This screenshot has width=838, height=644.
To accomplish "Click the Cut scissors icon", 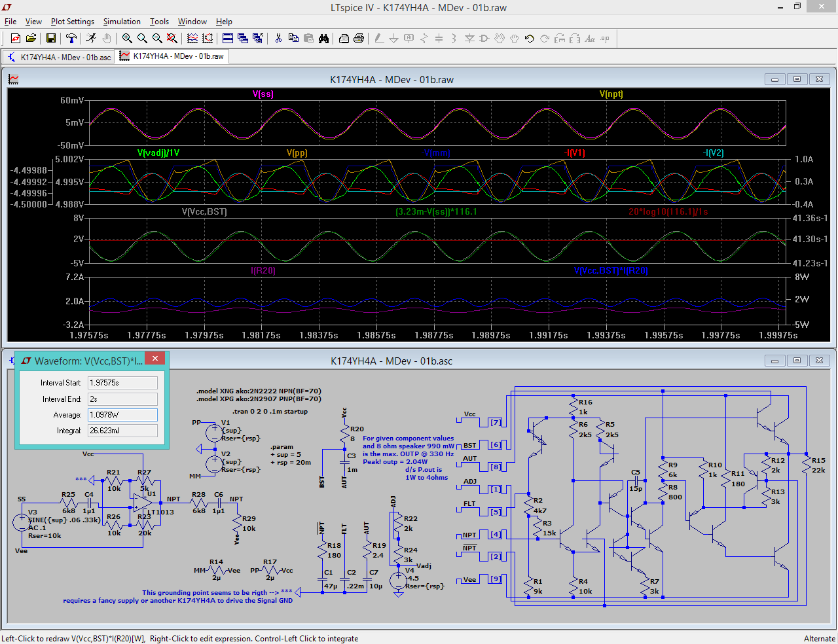I will 278,39.
